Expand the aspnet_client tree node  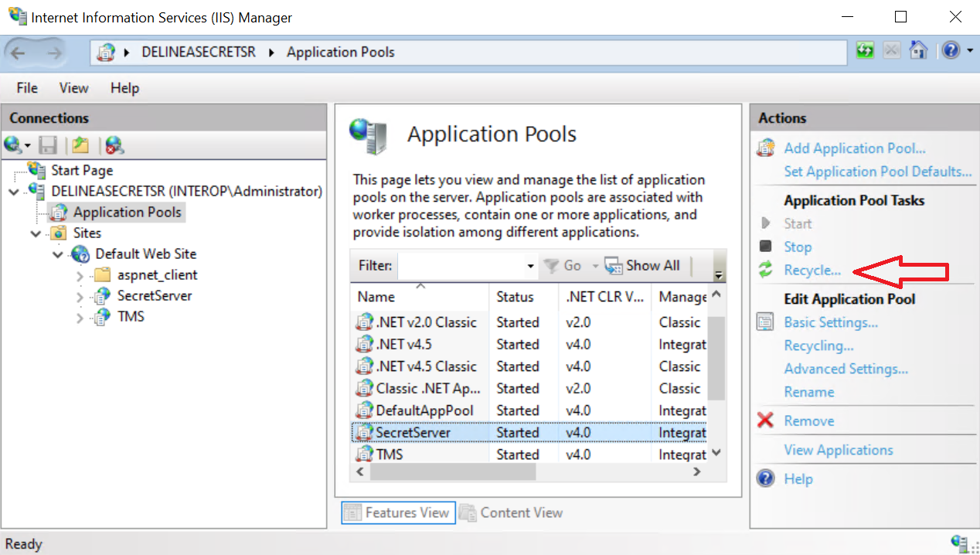click(80, 275)
